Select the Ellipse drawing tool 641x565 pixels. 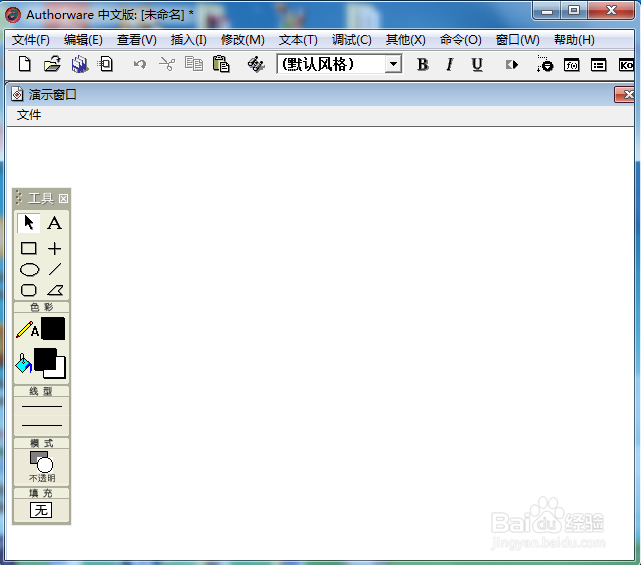(29, 270)
